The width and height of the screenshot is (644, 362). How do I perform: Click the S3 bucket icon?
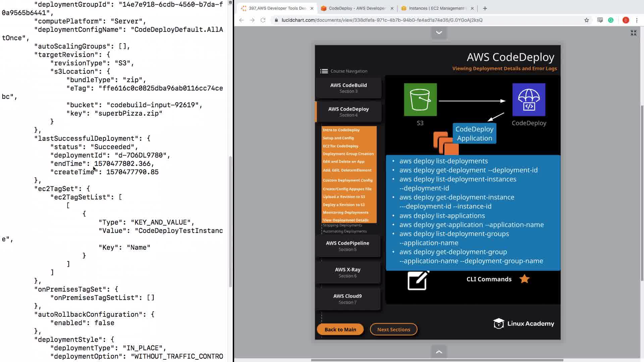pos(420,100)
